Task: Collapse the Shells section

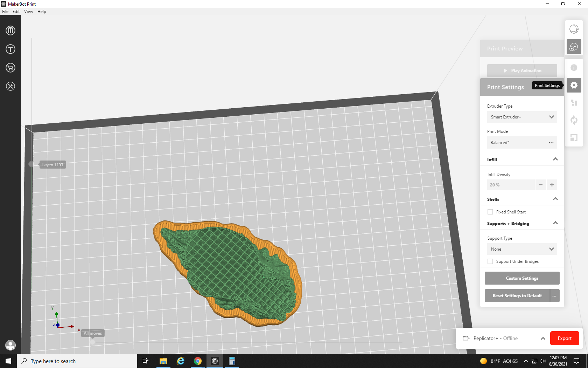Action: click(555, 199)
